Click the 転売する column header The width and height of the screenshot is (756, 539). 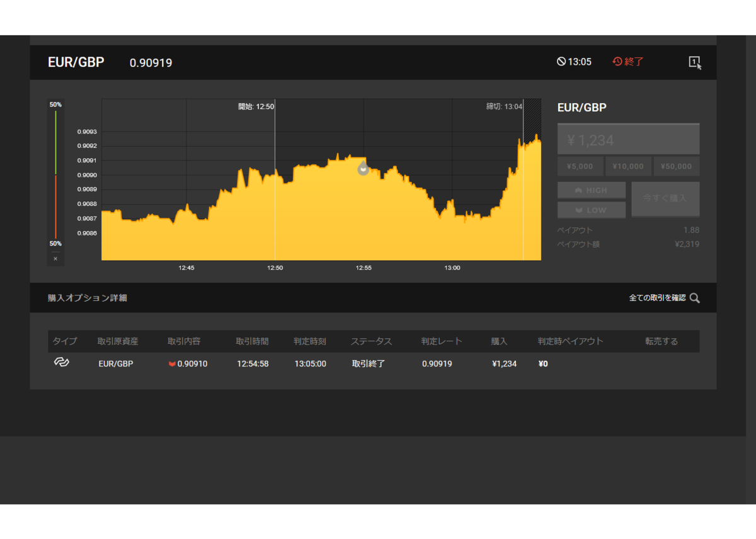661,341
